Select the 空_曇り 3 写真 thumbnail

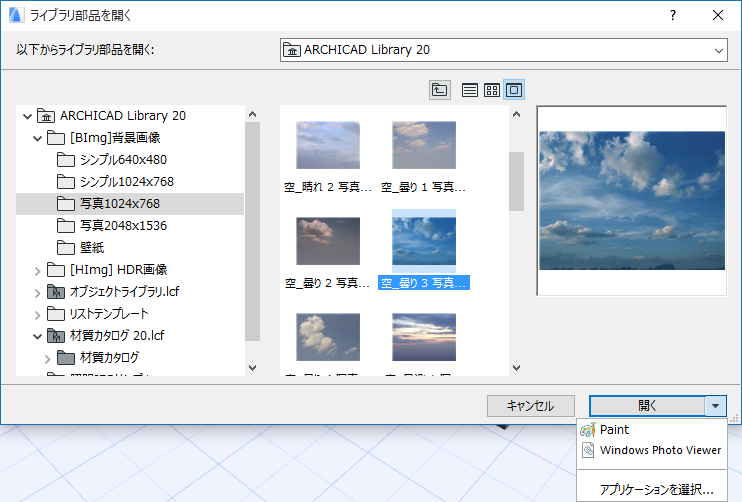tap(424, 241)
